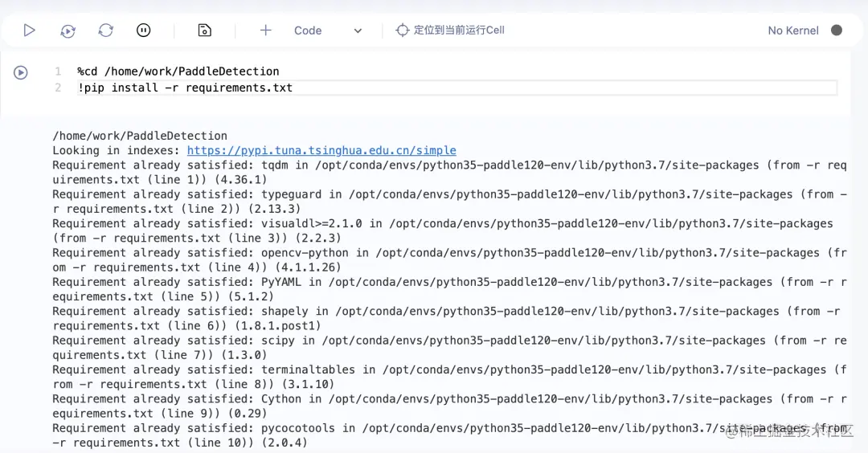Click the PyYAML requirement output line
The image size is (868, 453).
(449, 289)
